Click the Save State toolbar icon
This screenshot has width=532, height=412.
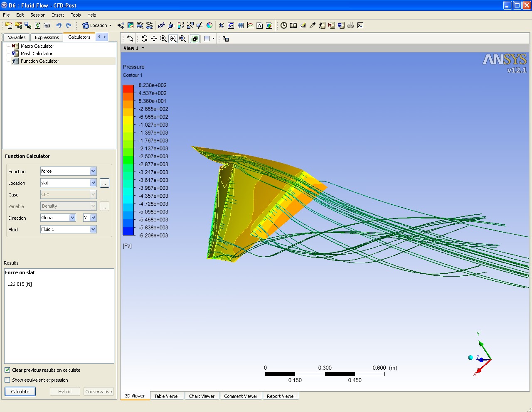pyautogui.click(x=28, y=25)
